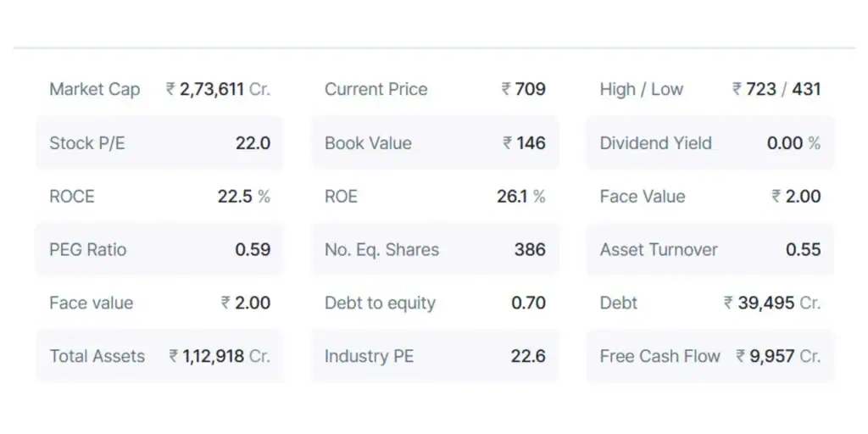The image size is (868, 434).
Task: Select the Stock P/E row
Action: 159,143
